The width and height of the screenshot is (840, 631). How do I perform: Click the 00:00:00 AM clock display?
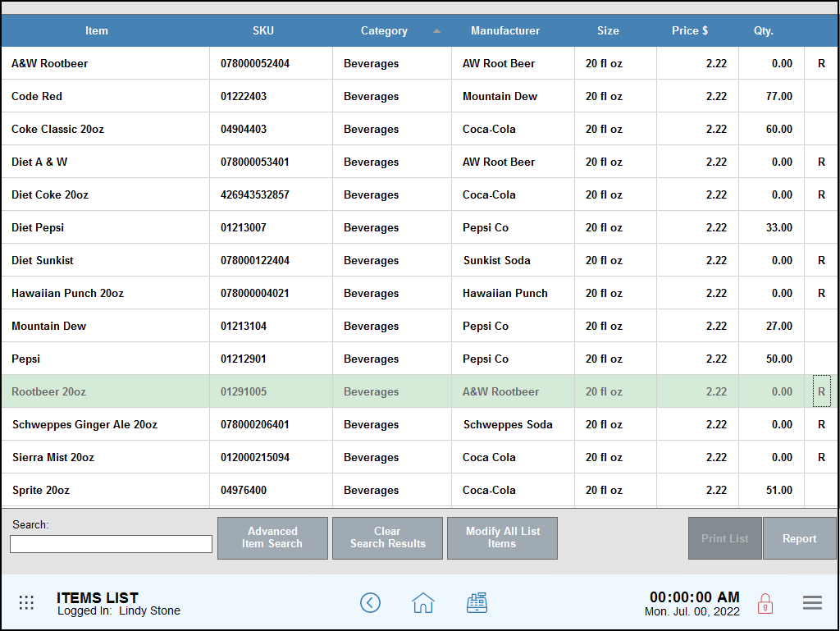[x=694, y=597]
